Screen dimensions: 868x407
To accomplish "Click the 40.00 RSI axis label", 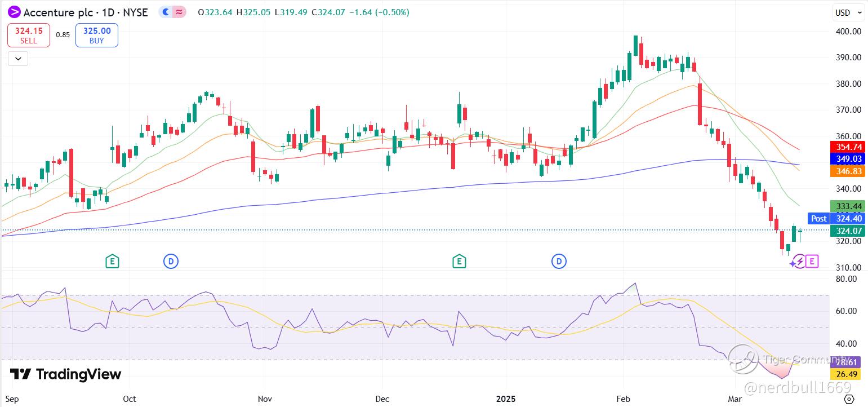I will click(846, 343).
